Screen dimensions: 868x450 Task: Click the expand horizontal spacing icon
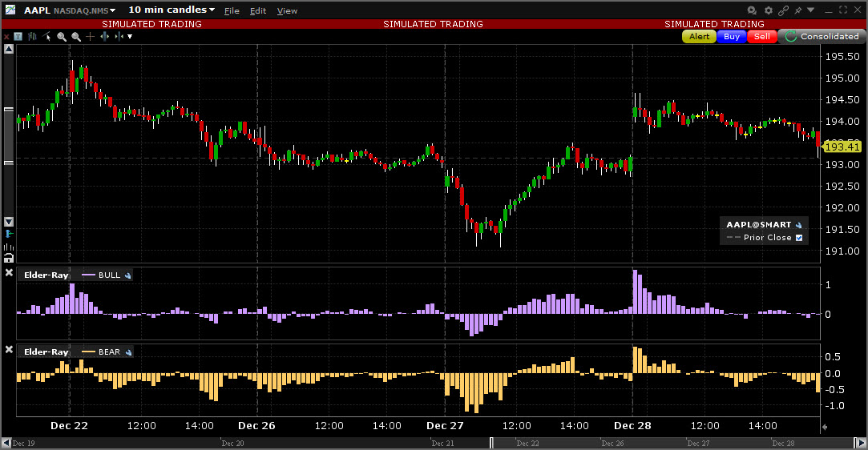[105, 37]
